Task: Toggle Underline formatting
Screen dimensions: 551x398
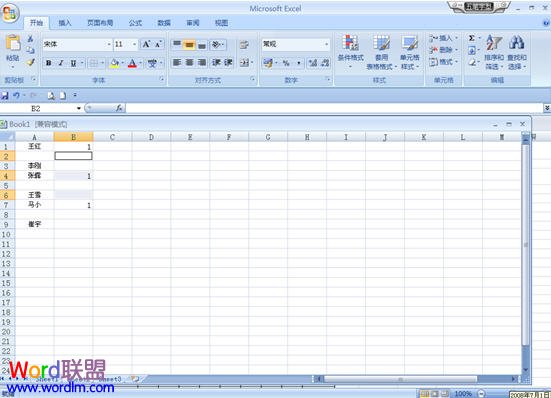Action: 73,63
